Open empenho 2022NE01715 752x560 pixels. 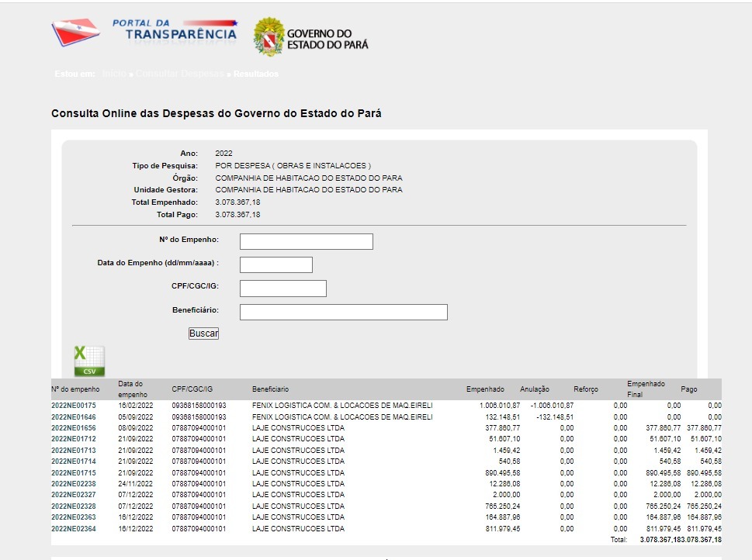click(74, 472)
